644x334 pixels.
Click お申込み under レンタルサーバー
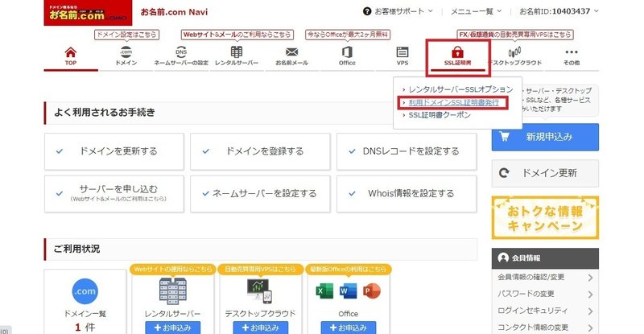coord(172,328)
